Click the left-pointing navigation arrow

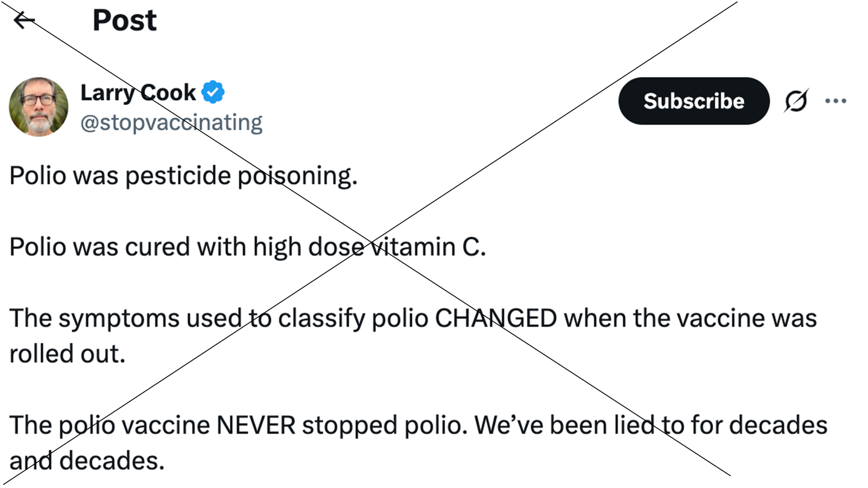tap(23, 21)
